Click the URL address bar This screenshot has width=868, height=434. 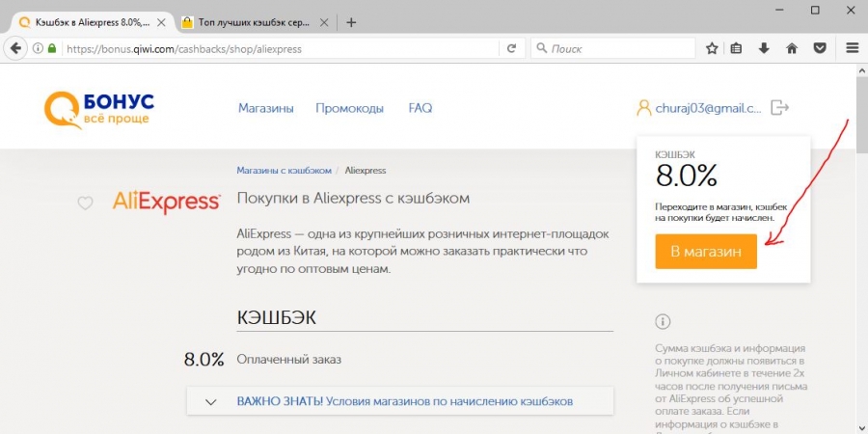282,49
